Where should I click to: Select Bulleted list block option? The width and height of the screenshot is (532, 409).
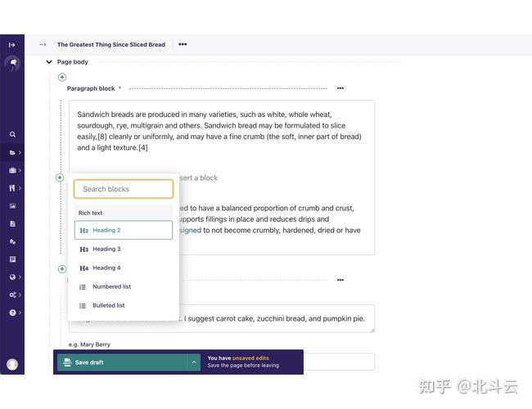pos(124,306)
